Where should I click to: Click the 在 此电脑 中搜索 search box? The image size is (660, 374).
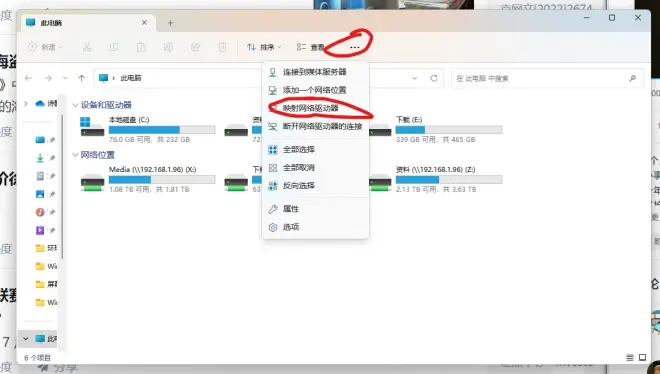pos(547,78)
